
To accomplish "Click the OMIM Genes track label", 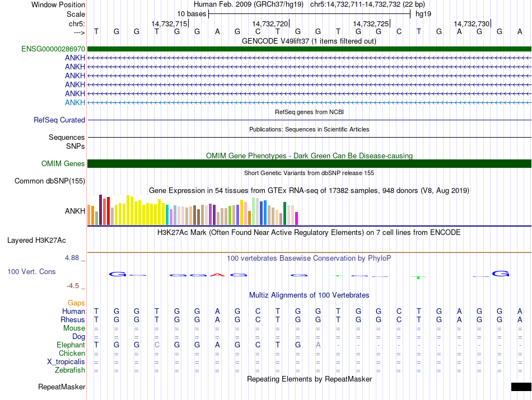I will point(63,164).
